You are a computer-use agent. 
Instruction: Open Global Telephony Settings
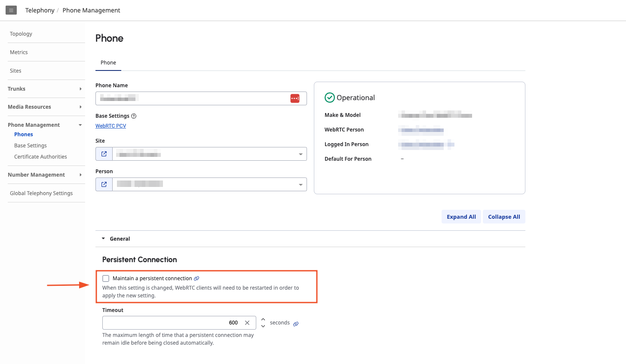pyautogui.click(x=41, y=193)
